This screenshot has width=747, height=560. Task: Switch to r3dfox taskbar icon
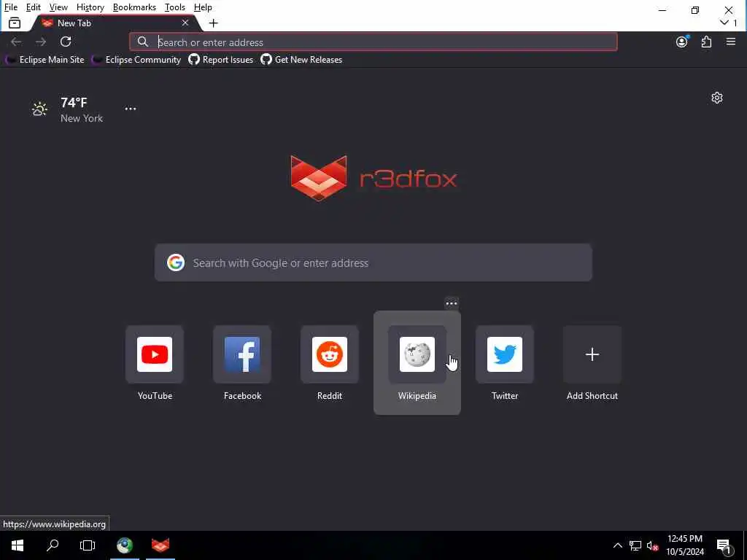coord(160,545)
